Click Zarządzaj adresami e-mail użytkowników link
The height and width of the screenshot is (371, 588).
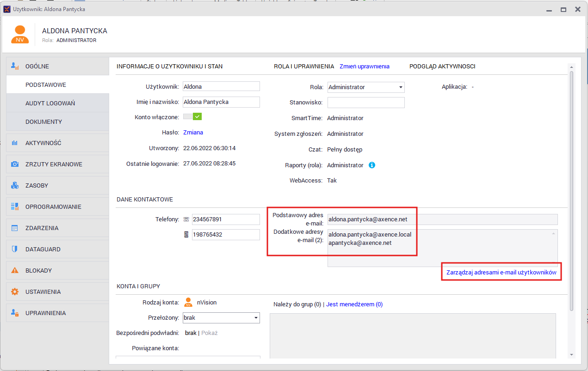(x=501, y=273)
